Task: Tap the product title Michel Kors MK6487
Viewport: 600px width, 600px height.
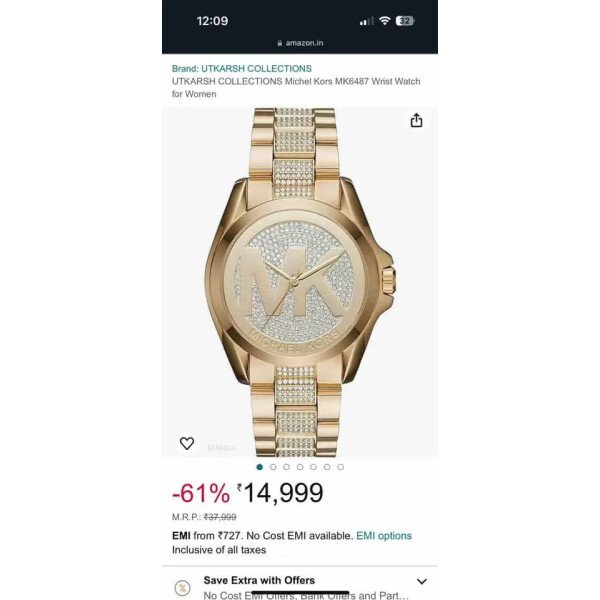Action: coord(296,88)
